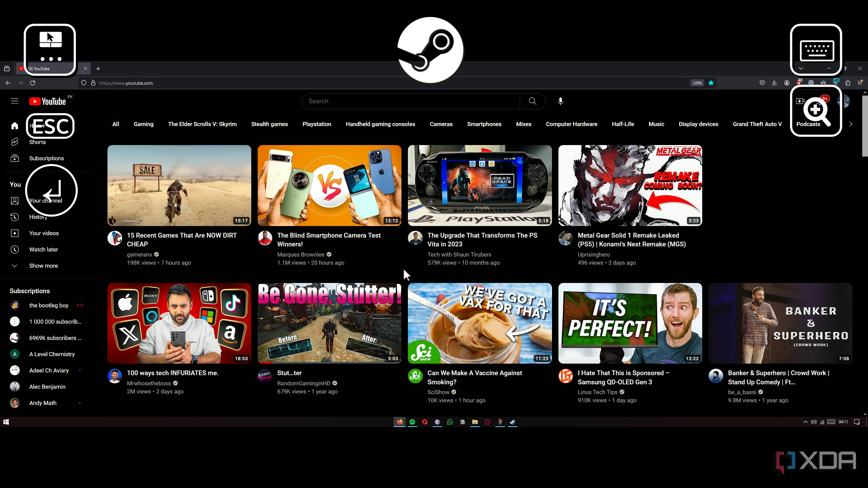Viewport: 868px width, 488px height.
Task: Open gameranx channel link
Action: (x=139, y=255)
